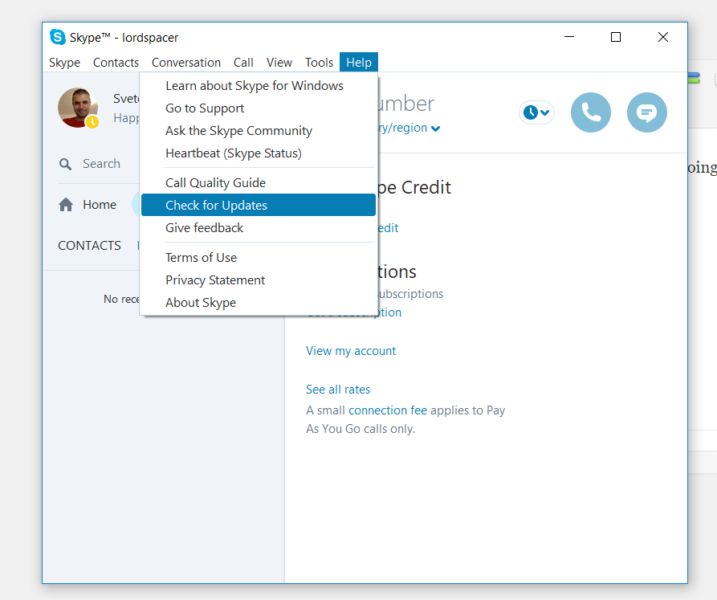Open the View menu
The height and width of the screenshot is (600, 717).
(x=279, y=63)
